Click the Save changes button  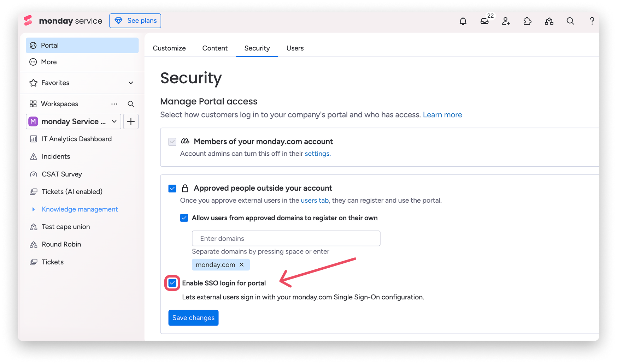[x=194, y=318]
